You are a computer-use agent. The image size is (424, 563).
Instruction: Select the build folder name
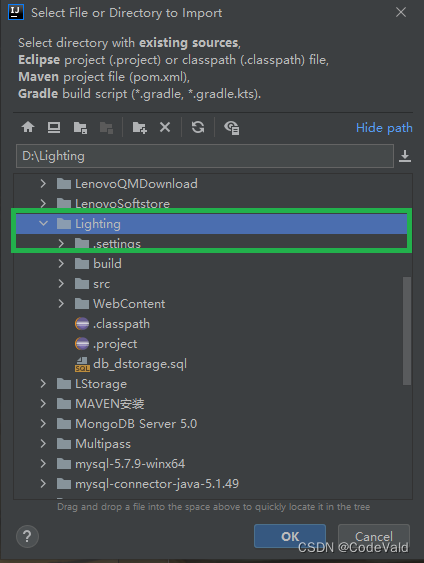[107, 264]
